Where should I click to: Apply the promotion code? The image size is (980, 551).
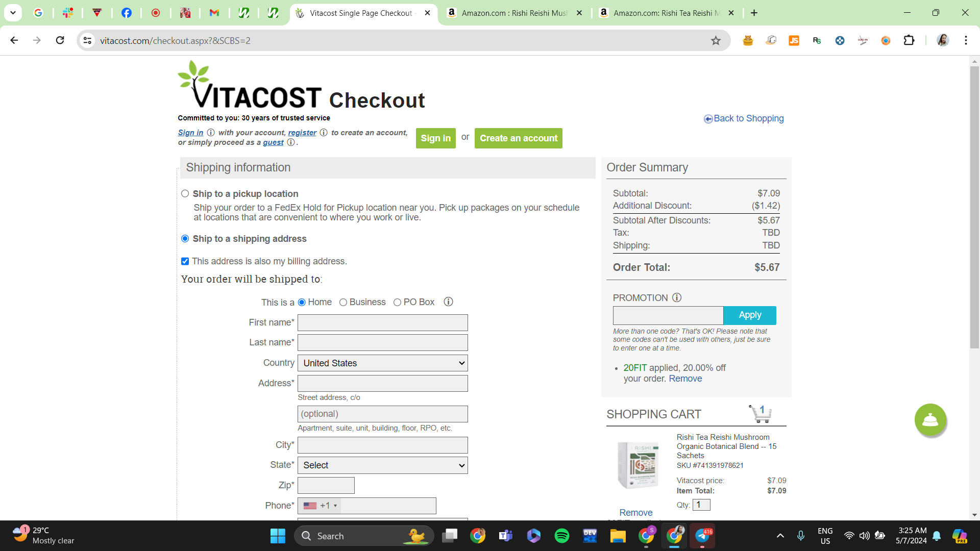tap(750, 315)
